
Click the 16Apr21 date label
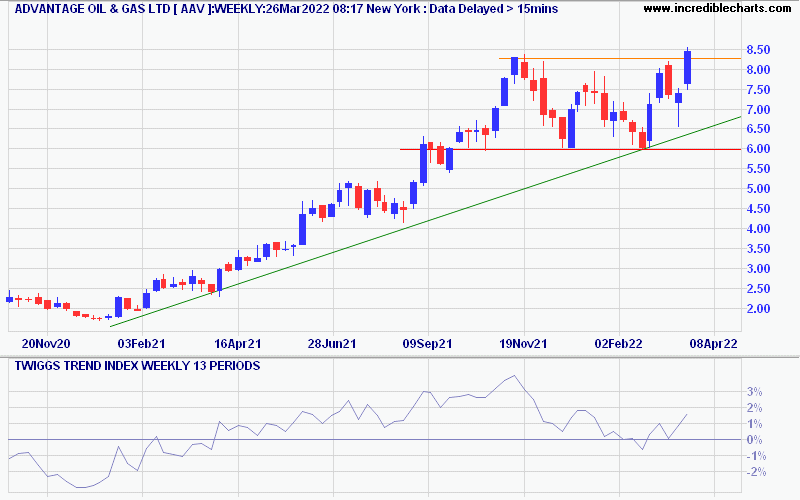[x=237, y=344]
